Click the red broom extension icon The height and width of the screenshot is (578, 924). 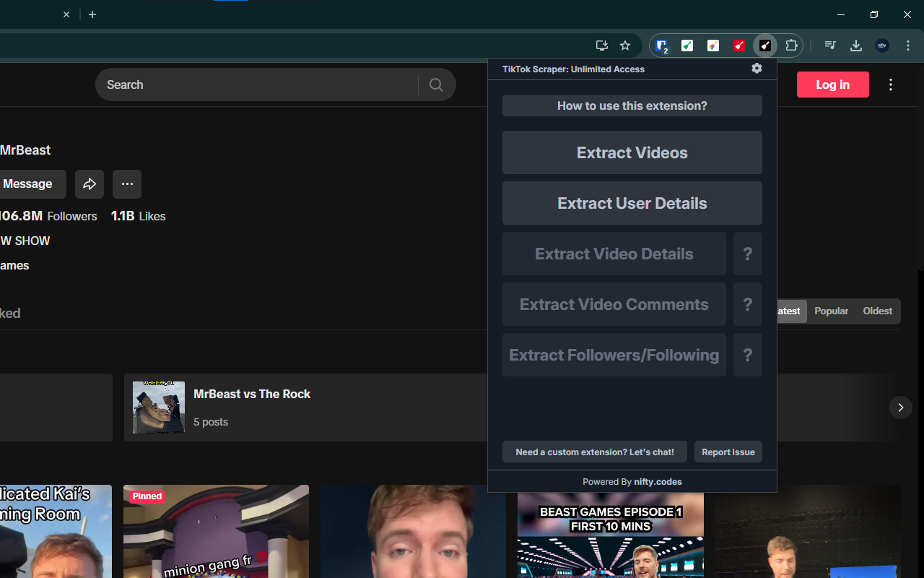pyautogui.click(x=739, y=46)
